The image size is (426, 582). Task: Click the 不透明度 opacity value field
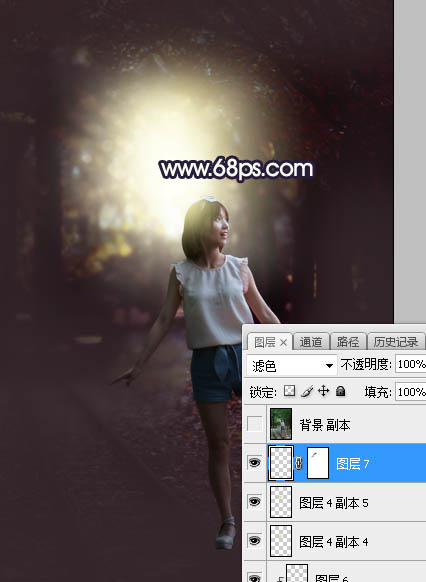coord(410,364)
